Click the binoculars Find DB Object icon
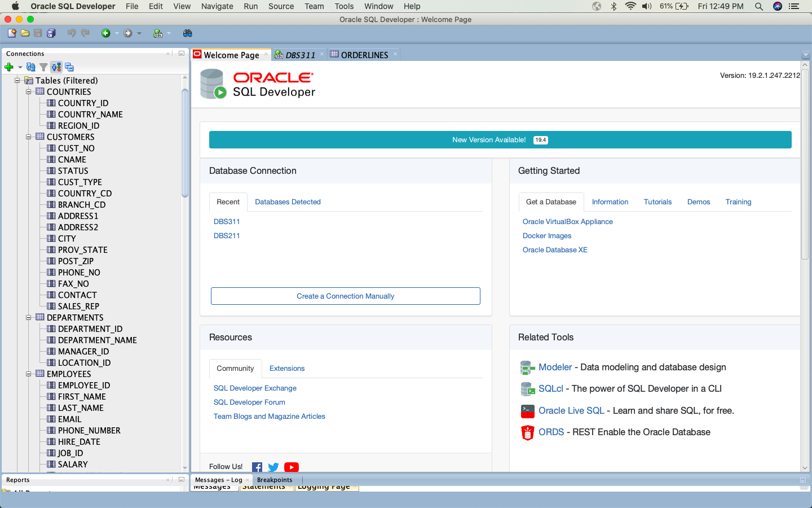 [x=188, y=33]
